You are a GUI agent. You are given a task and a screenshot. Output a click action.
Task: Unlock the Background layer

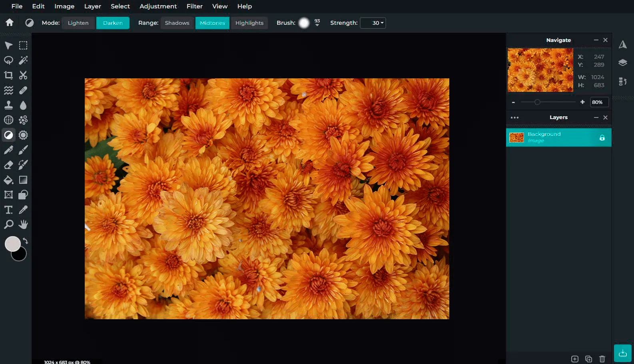[602, 138]
